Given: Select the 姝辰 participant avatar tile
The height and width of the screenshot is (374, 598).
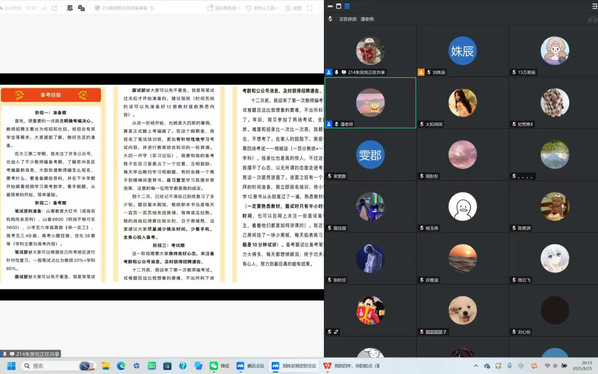Looking at the screenshot, I should 462,51.
